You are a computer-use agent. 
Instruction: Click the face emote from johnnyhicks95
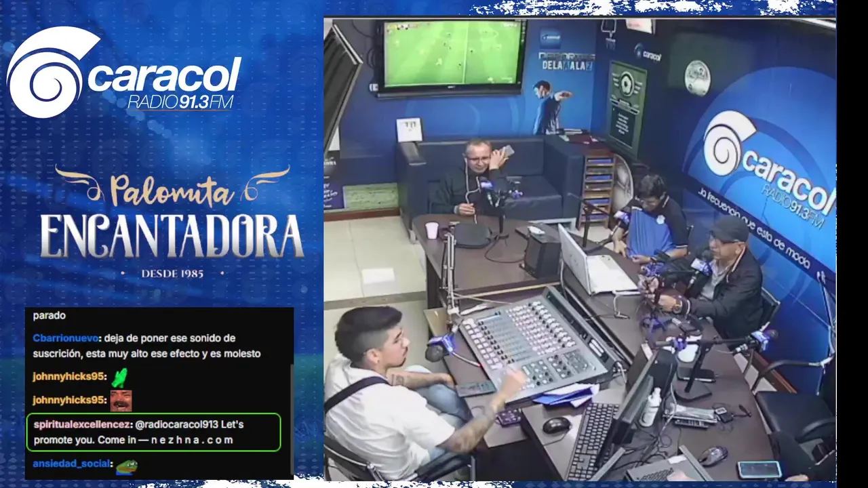coord(121,401)
